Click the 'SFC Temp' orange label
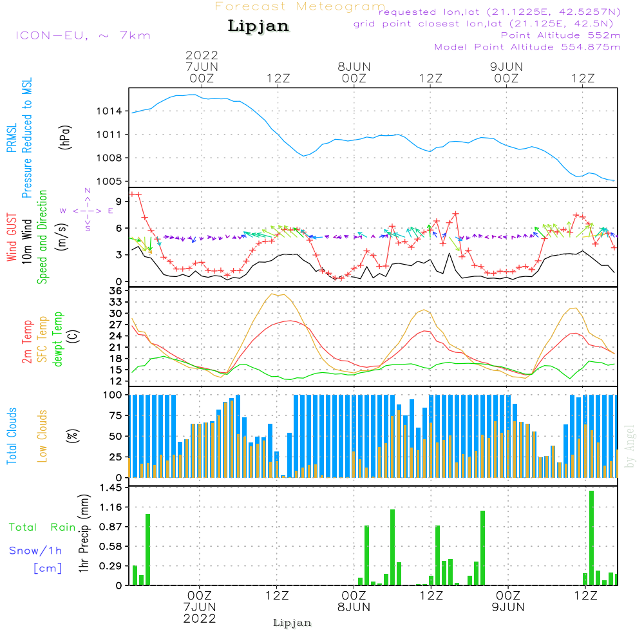 point(43,339)
